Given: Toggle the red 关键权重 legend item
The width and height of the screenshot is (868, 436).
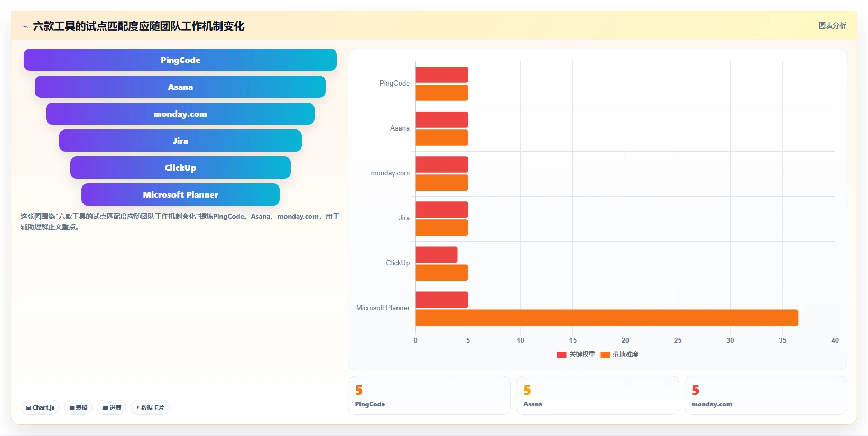Looking at the screenshot, I should [x=576, y=355].
